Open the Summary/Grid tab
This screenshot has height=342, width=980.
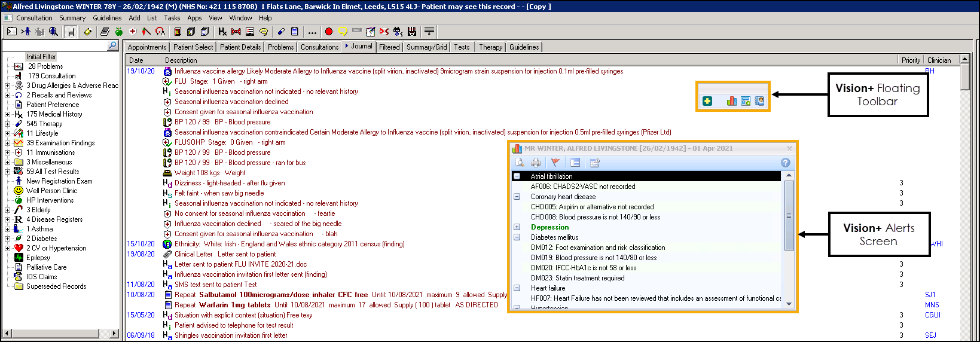pyautogui.click(x=426, y=47)
